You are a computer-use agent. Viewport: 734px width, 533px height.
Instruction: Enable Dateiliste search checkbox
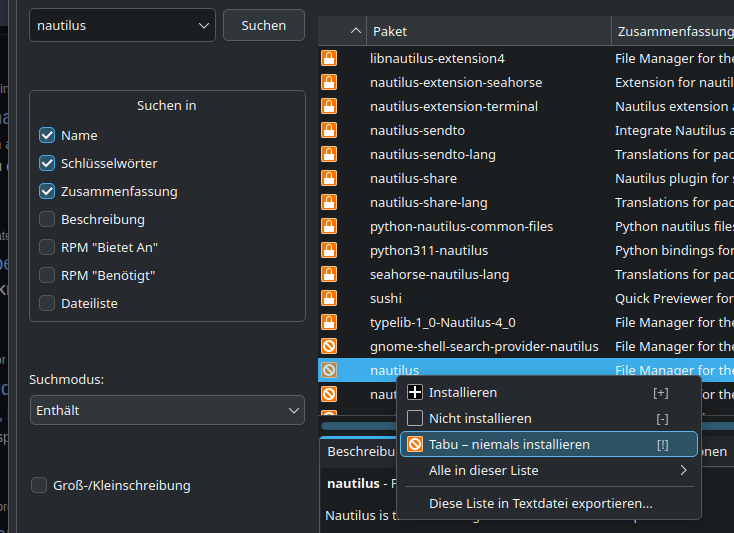point(47,303)
